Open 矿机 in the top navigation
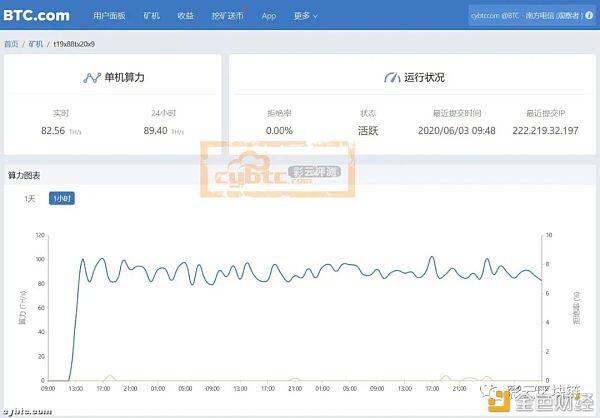The height and width of the screenshot is (418, 600). 152,16
